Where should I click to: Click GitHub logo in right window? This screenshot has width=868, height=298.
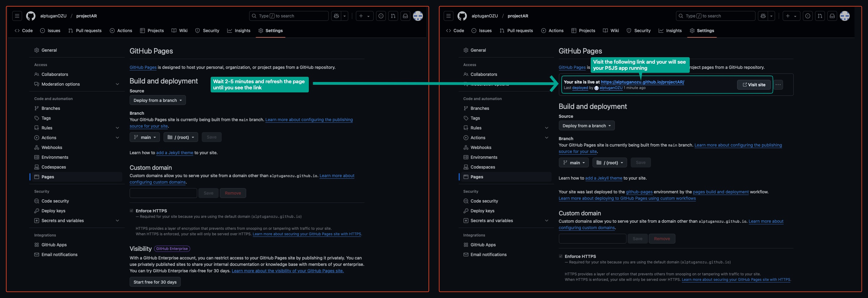462,16
